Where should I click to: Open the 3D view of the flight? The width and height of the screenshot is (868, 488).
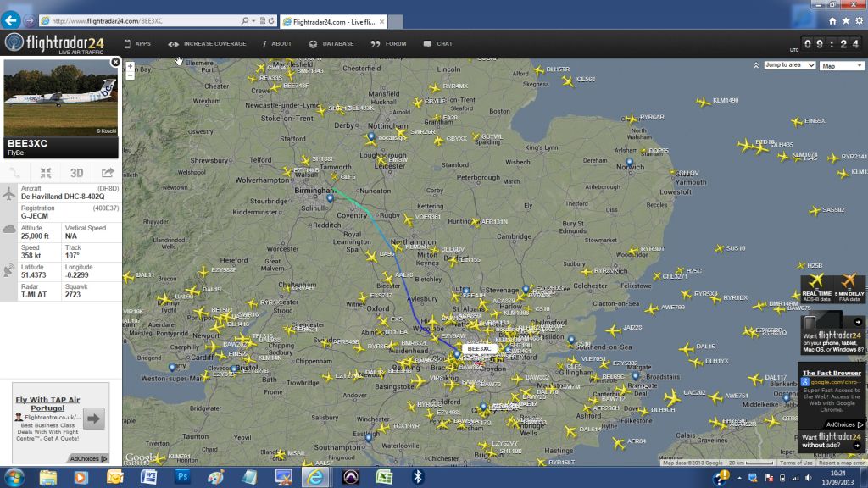[76, 173]
